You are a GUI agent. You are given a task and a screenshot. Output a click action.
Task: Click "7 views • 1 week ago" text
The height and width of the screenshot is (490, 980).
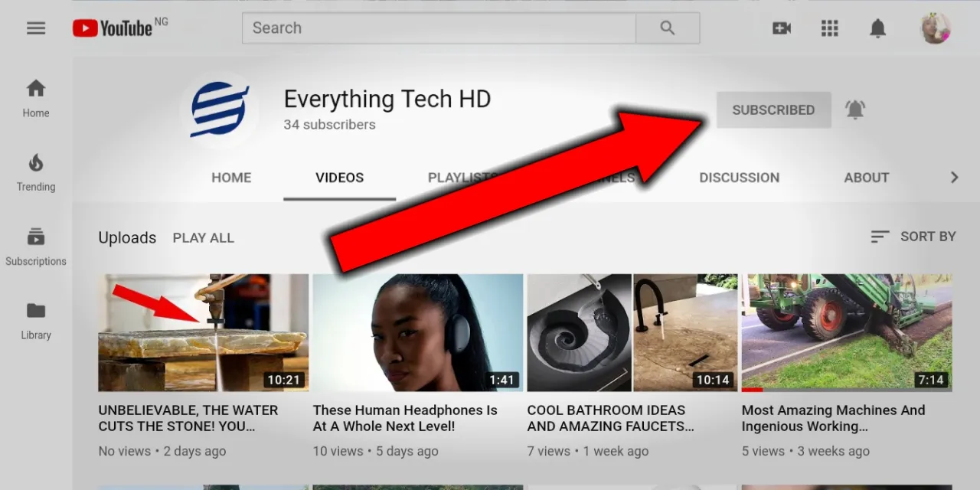588,452
